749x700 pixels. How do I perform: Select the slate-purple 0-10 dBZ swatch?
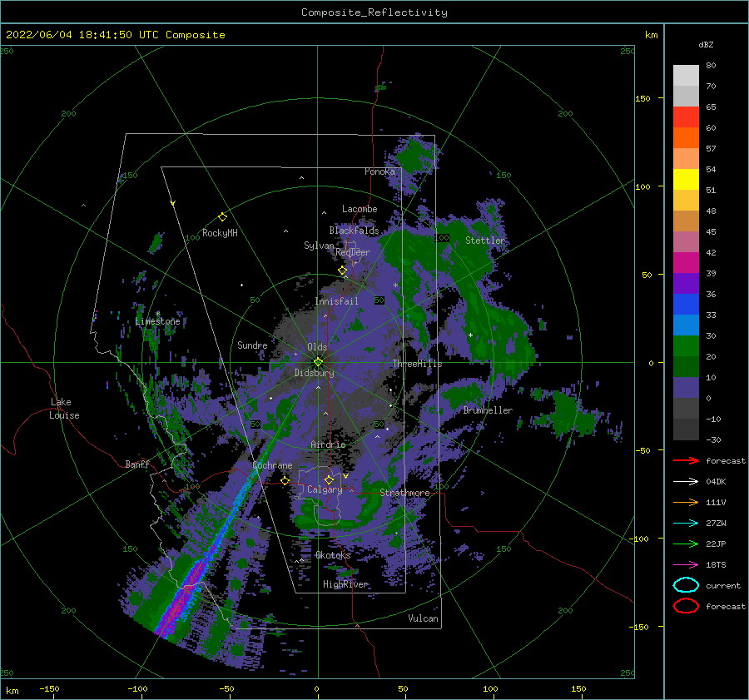pos(686,387)
